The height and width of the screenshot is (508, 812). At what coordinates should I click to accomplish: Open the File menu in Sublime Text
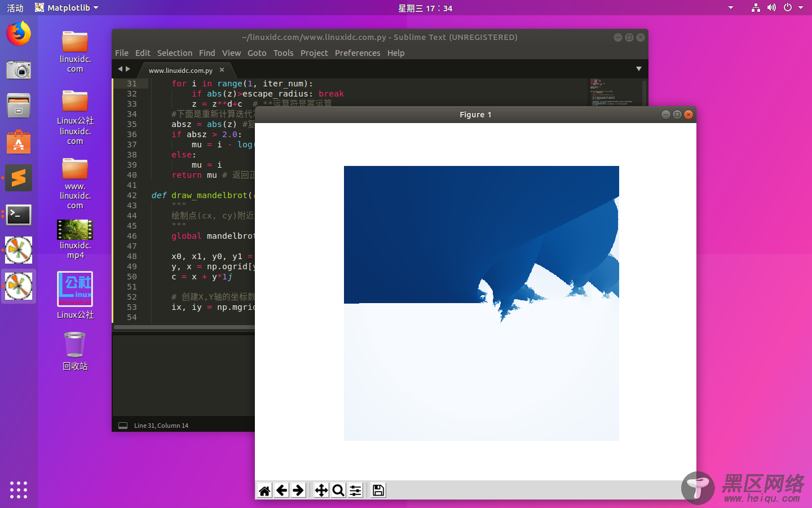(122, 53)
